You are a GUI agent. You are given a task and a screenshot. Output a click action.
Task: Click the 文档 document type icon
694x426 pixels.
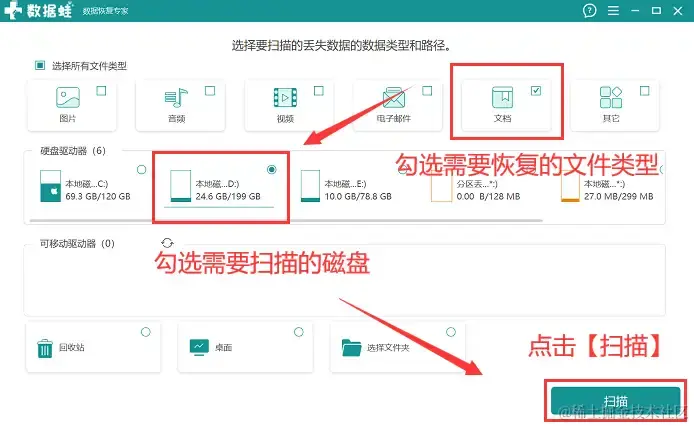pyautogui.click(x=502, y=97)
